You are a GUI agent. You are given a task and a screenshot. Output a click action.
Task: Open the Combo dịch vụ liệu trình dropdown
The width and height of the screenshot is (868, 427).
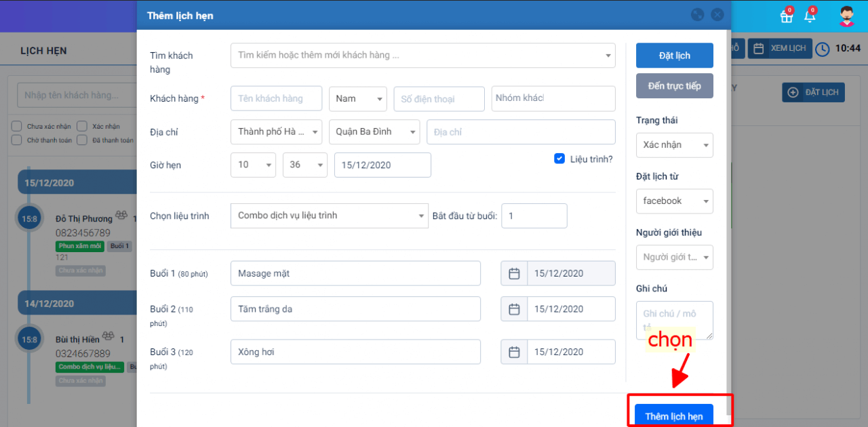(329, 216)
